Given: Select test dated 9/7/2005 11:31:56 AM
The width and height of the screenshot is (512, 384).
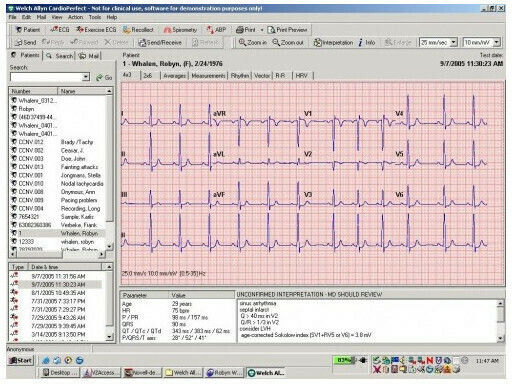Looking at the screenshot, I should [58, 276].
